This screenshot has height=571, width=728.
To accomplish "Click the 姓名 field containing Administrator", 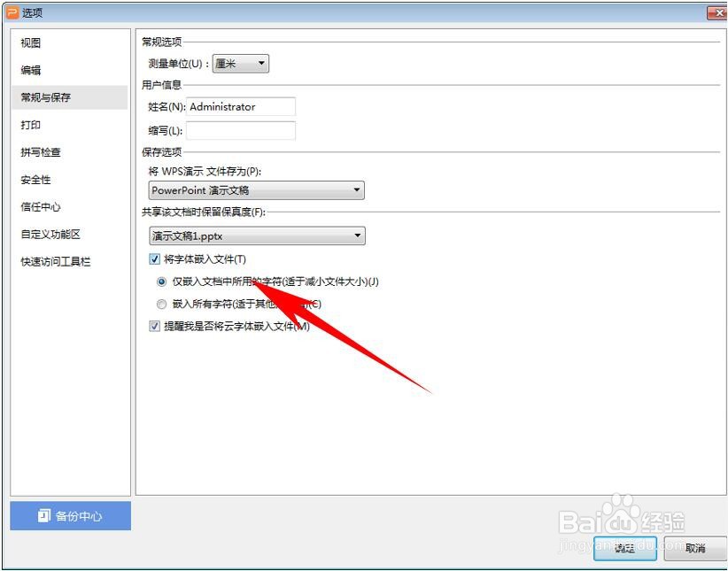I will tap(241, 107).
